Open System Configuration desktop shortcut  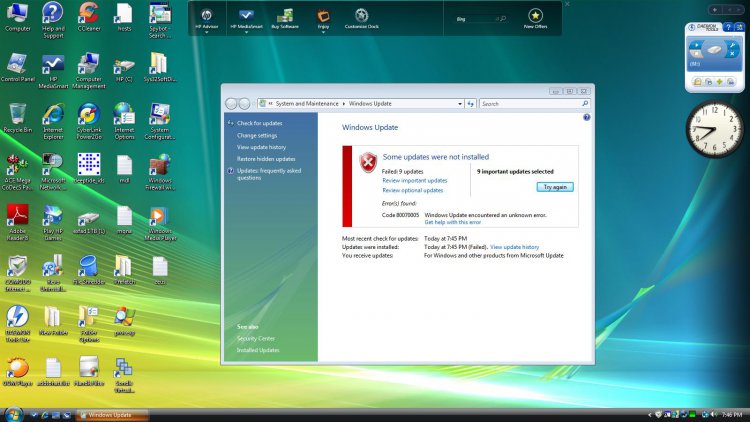coord(160,122)
